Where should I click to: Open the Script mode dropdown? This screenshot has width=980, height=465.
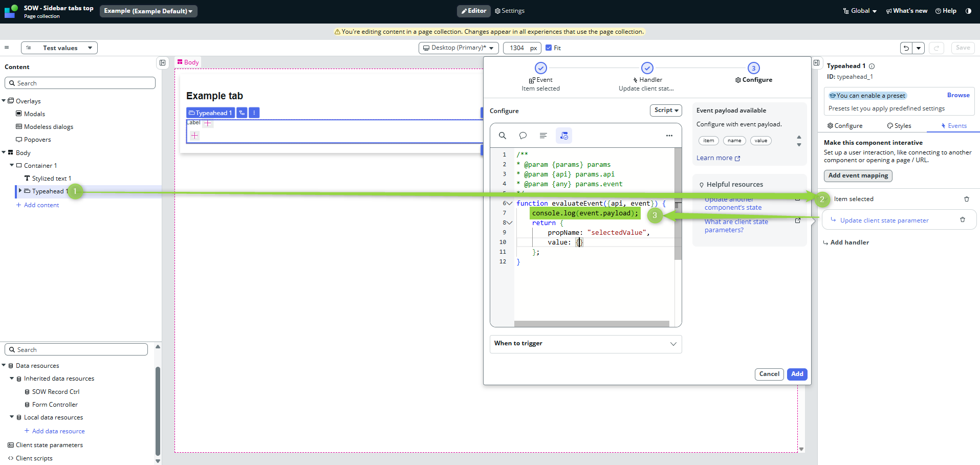coord(666,110)
